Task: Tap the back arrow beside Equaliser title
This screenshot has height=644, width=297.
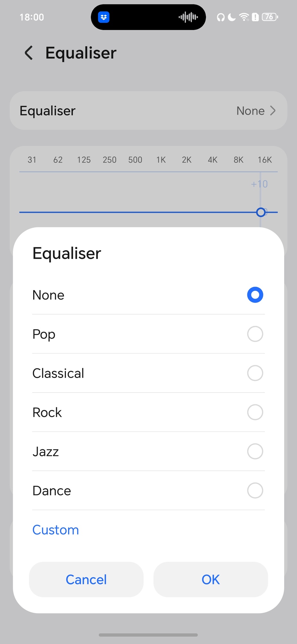Action: pos(29,53)
